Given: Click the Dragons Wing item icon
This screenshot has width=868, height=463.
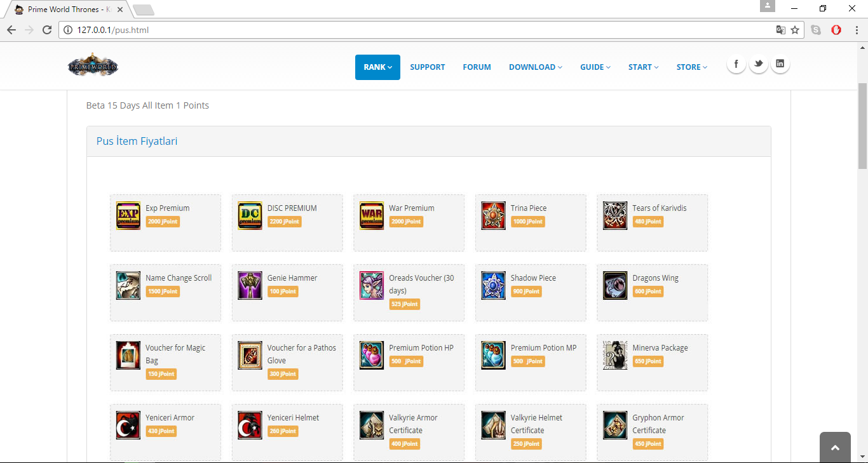Looking at the screenshot, I should (615, 285).
